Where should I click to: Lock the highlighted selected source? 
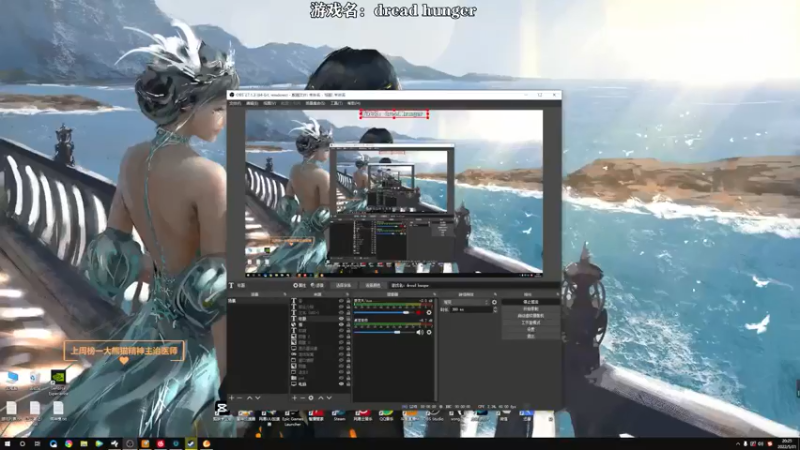tap(348, 318)
